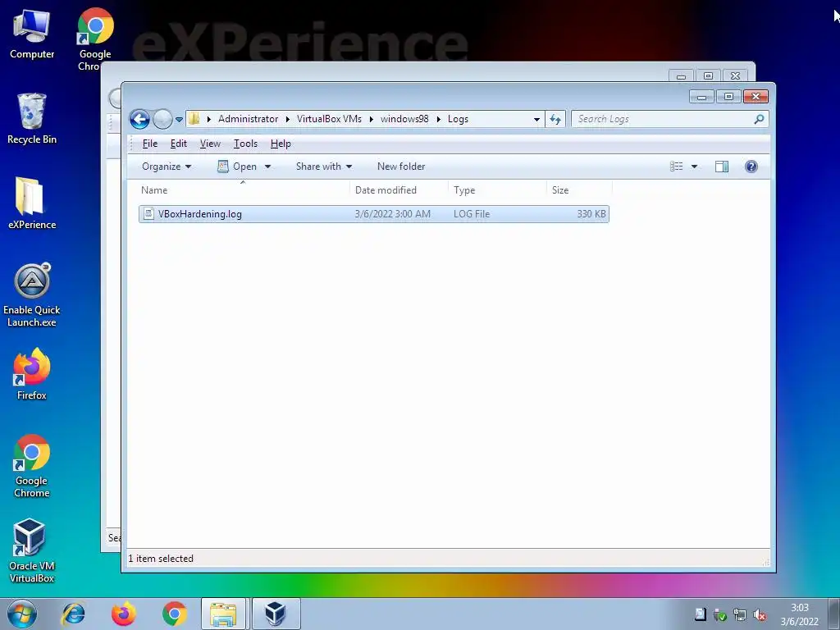Viewport: 840px width, 630px height.
Task: Click the Open toolbar button
Action: tap(237, 167)
